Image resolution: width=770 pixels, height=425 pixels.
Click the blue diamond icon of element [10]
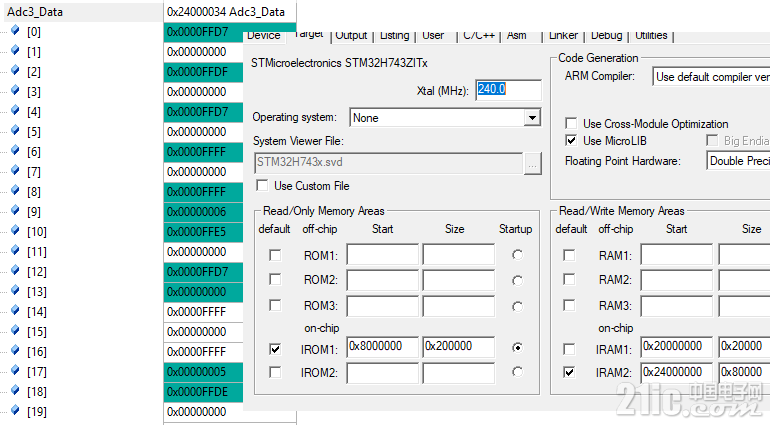point(15,230)
